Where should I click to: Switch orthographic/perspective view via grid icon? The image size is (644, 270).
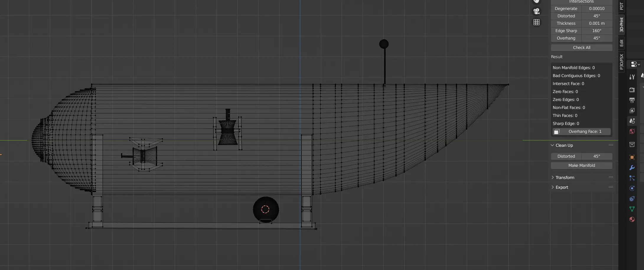[x=537, y=22]
